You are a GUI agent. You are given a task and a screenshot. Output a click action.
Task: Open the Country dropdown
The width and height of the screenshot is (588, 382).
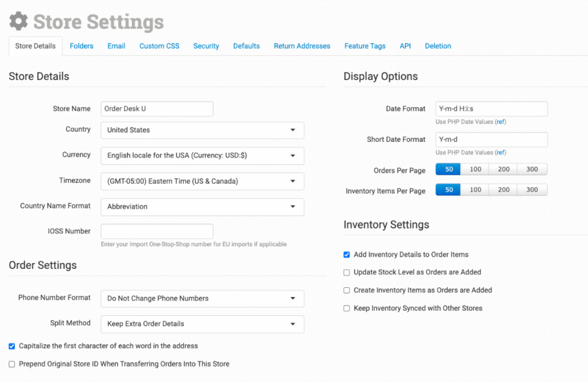tap(202, 130)
